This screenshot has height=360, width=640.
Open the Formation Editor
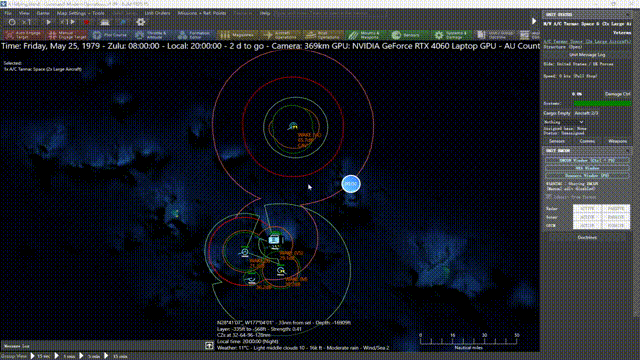(196, 35)
